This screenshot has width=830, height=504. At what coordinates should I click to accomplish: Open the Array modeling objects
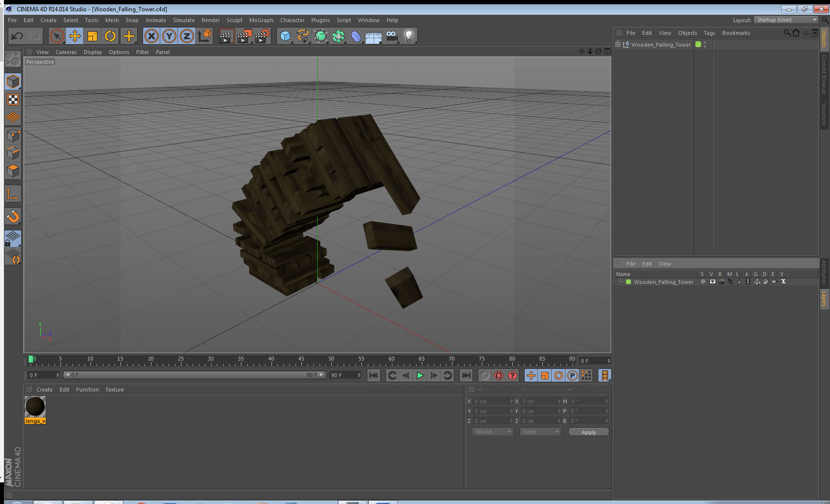(338, 36)
